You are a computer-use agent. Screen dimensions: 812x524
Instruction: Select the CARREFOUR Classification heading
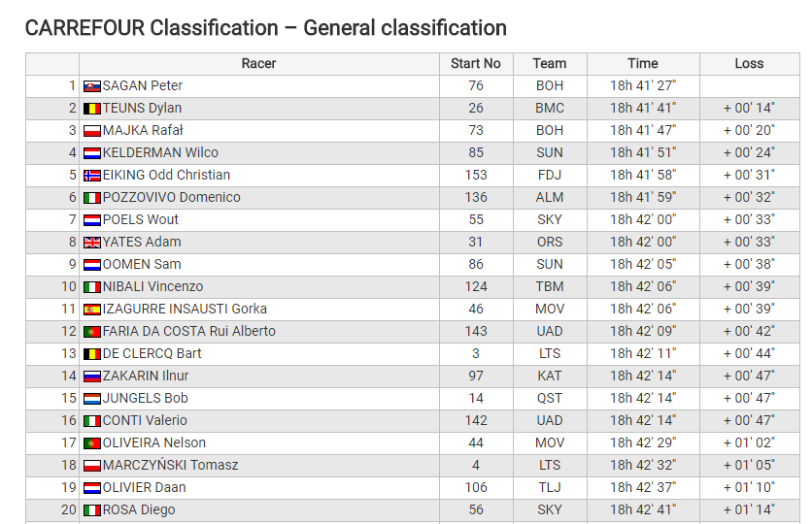pyautogui.click(x=266, y=28)
